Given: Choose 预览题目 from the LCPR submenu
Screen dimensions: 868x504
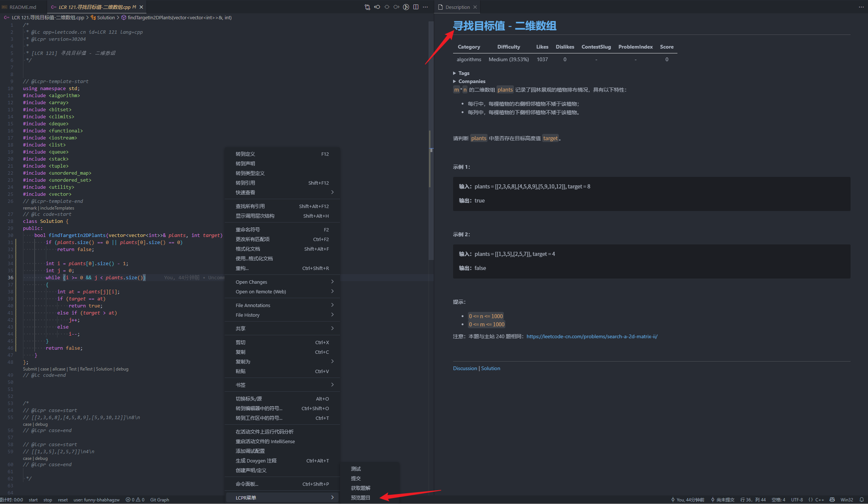Looking at the screenshot, I should coord(360,498).
